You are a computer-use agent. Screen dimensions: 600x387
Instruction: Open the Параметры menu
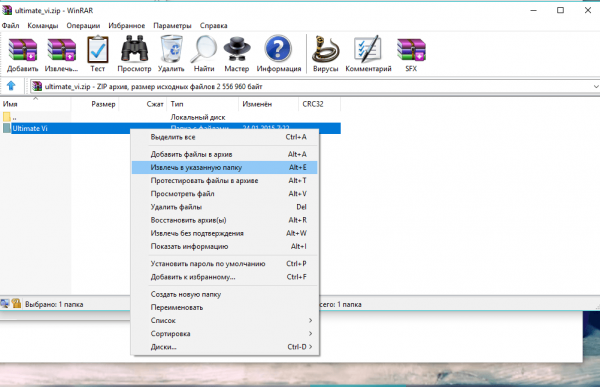point(172,26)
